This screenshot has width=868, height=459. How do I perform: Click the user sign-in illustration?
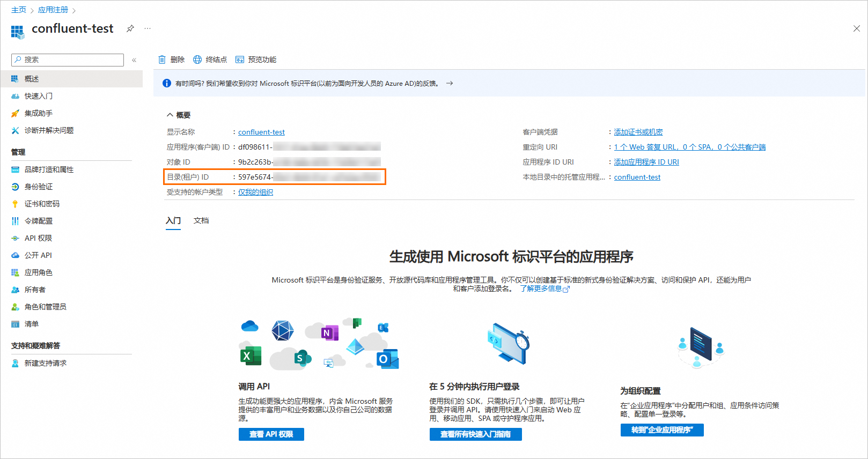click(x=509, y=344)
